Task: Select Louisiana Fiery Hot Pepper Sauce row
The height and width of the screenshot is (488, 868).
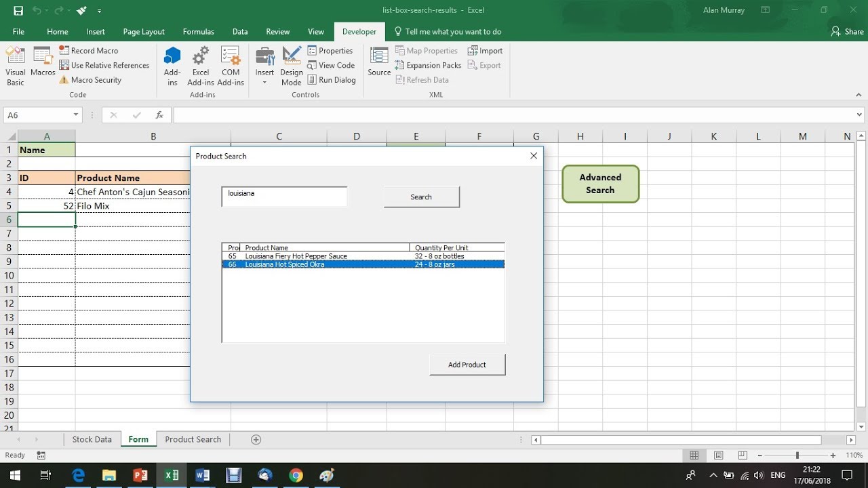Action: pos(363,256)
